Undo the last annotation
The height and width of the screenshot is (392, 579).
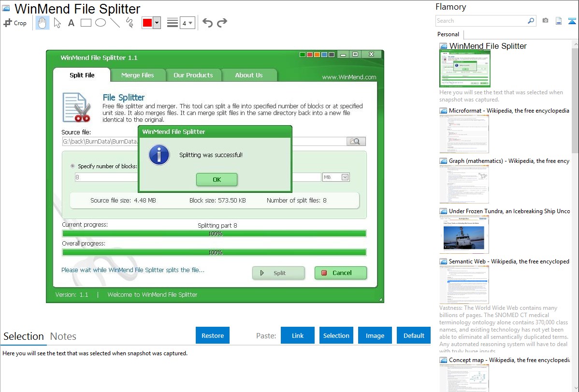click(x=207, y=23)
